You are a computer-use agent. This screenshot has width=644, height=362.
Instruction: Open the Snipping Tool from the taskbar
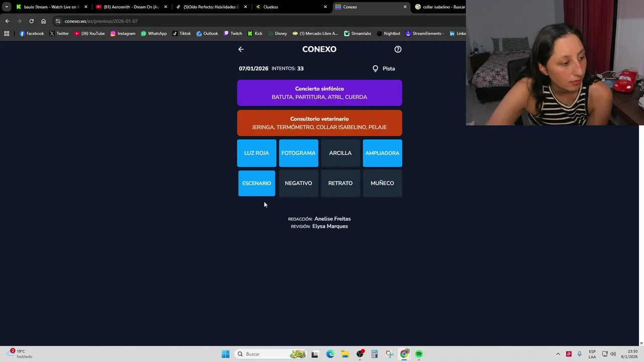(x=389, y=354)
